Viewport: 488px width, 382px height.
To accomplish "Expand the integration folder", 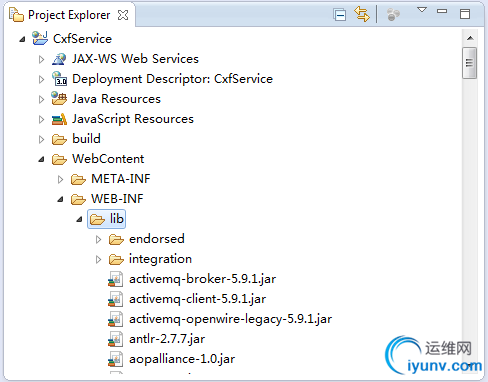I will click(98, 259).
